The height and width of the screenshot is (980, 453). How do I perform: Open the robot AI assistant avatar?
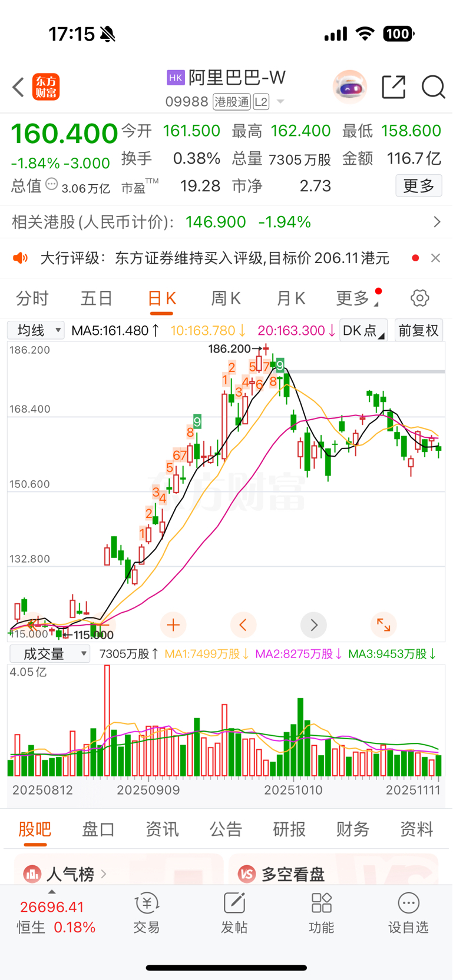click(350, 87)
